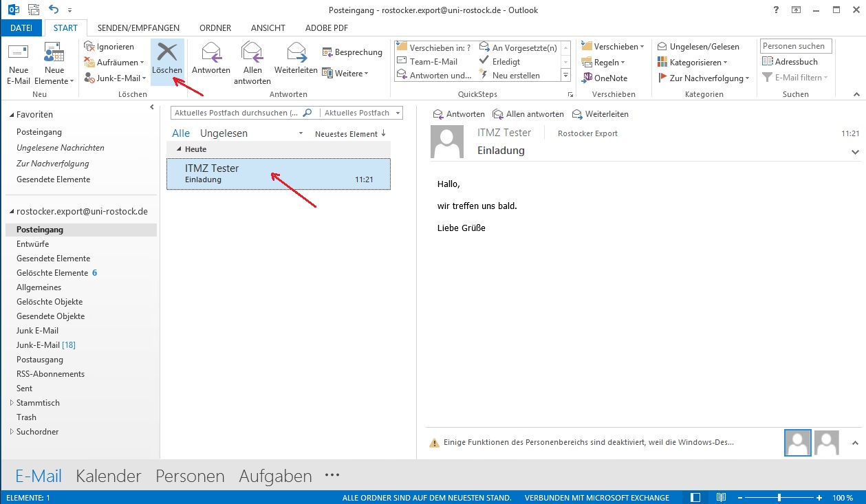The width and height of the screenshot is (866, 504).
Task: Open the Kategorisieren dropdown
Action: [692, 63]
